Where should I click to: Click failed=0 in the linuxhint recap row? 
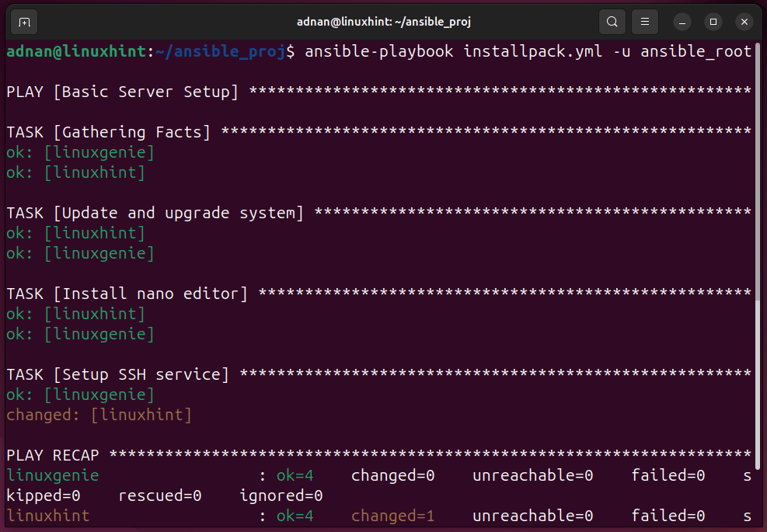[668, 516]
